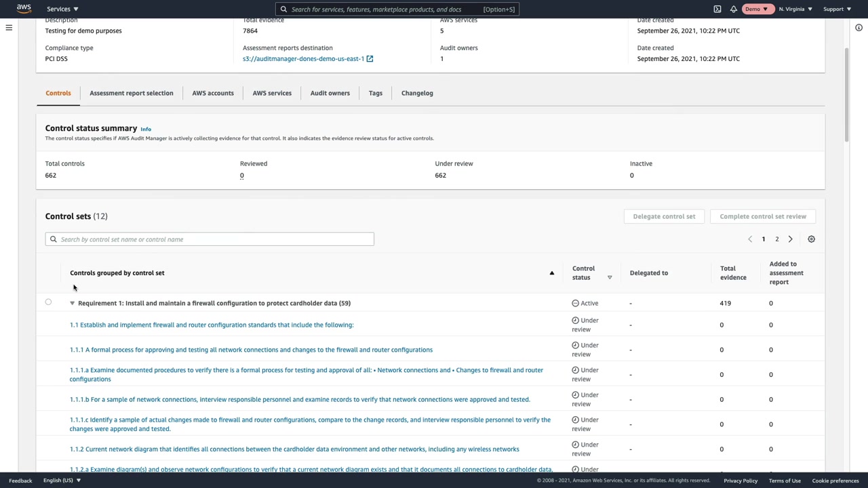The width and height of the screenshot is (868, 488).
Task: Click the Under review status icon for control 1.1
Action: click(x=576, y=321)
